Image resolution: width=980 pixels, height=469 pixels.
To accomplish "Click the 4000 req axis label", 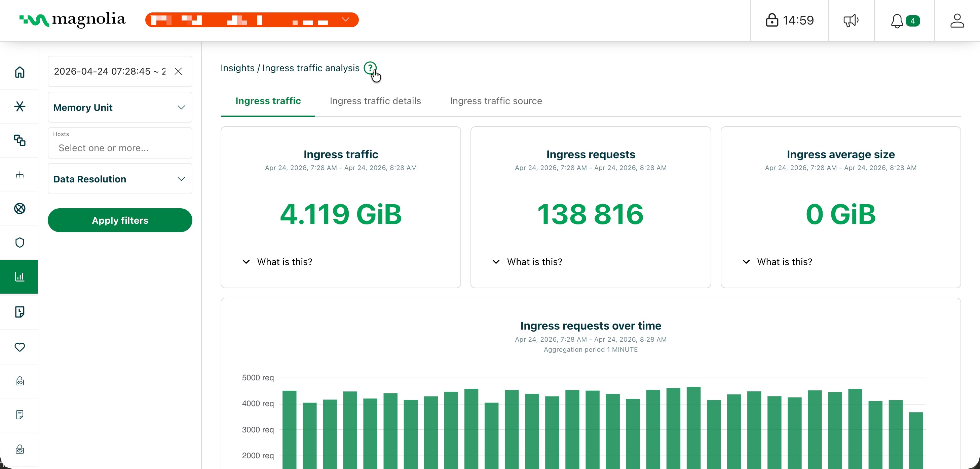I will 258,403.
